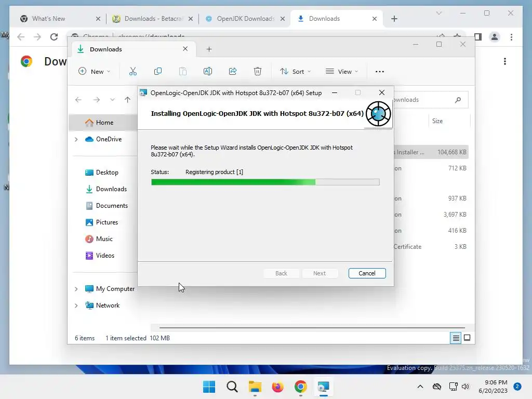
Task: Toggle Chrome side panel icon
Action: click(478, 37)
